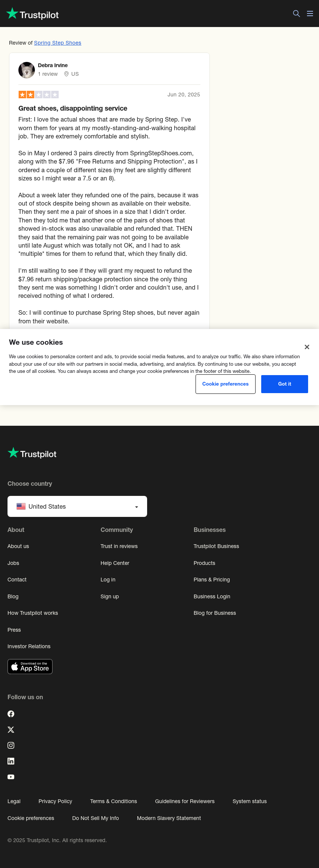Click Log in under Community
Image resolution: width=319 pixels, height=868 pixels.
click(108, 580)
